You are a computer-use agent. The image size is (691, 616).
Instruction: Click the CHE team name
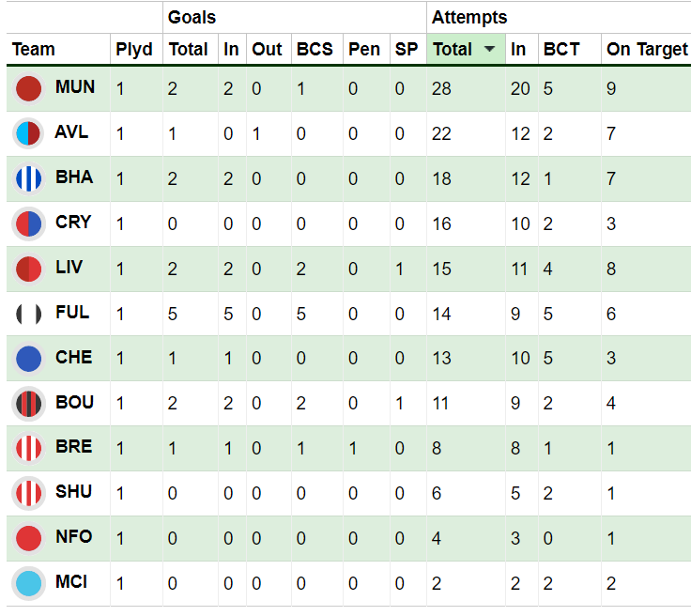coord(72,358)
